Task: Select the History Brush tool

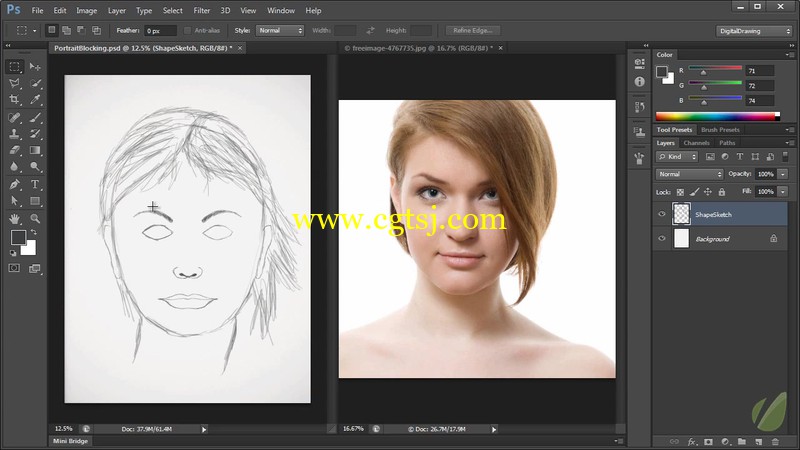Action: pos(35,134)
